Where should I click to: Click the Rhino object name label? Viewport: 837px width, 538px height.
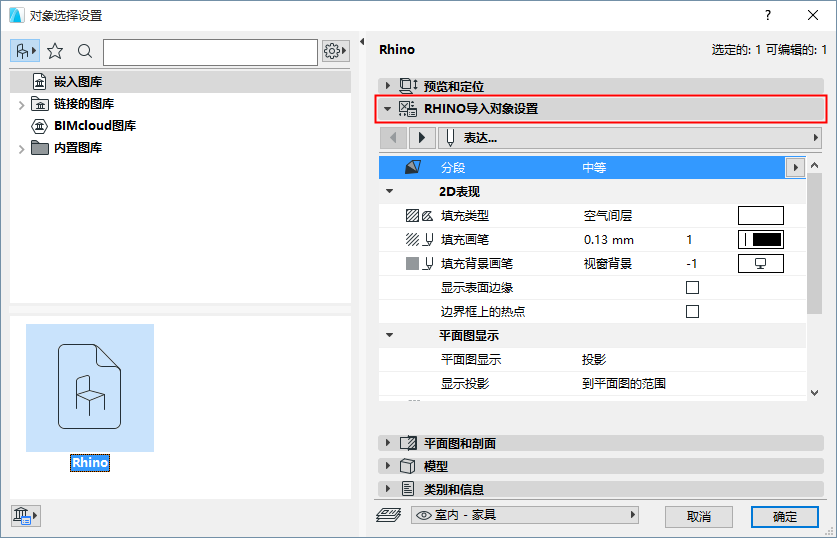90,463
